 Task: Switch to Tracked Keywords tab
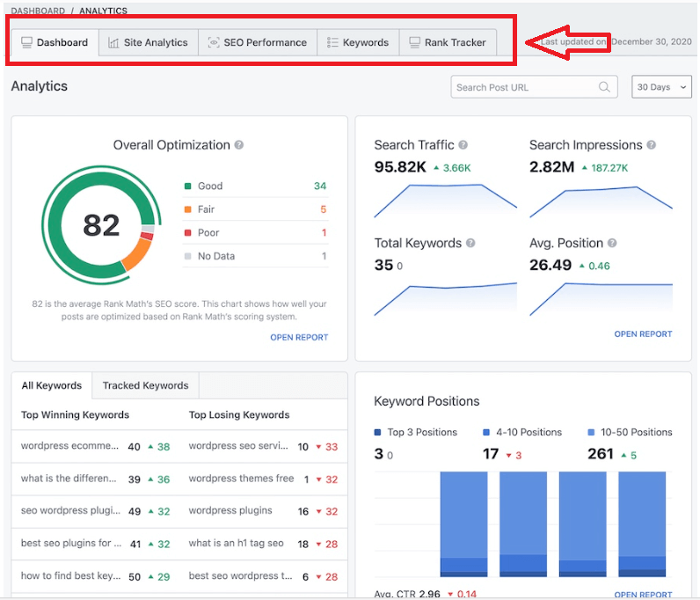[145, 385]
